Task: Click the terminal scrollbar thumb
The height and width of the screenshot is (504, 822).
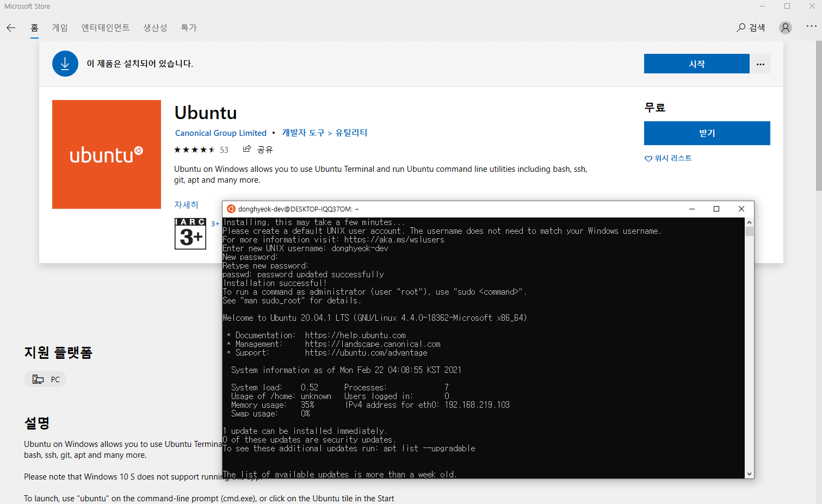Action: click(x=749, y=232)
